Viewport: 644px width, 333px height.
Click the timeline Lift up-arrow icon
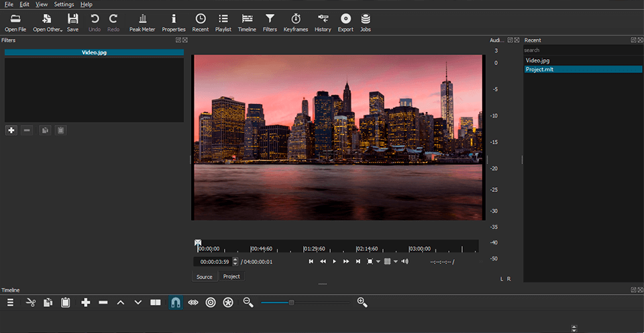[120, 303]
